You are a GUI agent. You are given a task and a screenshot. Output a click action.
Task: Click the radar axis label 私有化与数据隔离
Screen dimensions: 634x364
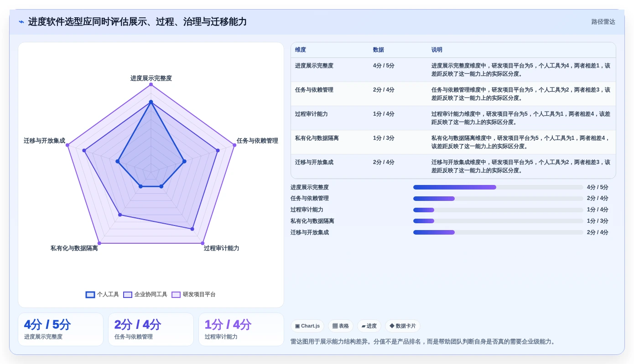pos(74,248)
